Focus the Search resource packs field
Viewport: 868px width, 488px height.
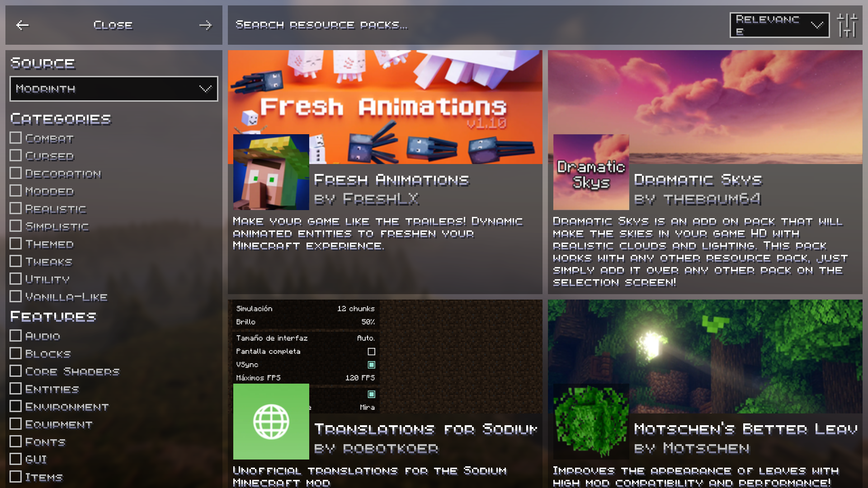pyautogui.click(x=477, y=25)
